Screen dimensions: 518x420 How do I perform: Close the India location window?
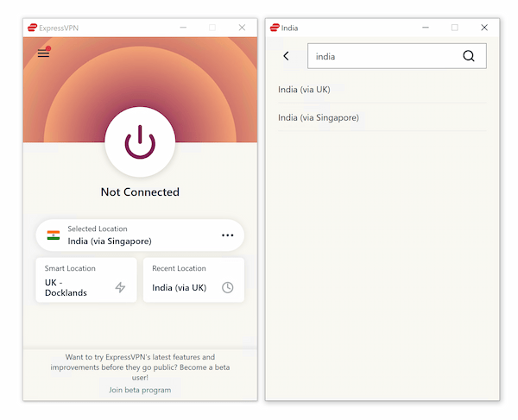click(484, 28)
